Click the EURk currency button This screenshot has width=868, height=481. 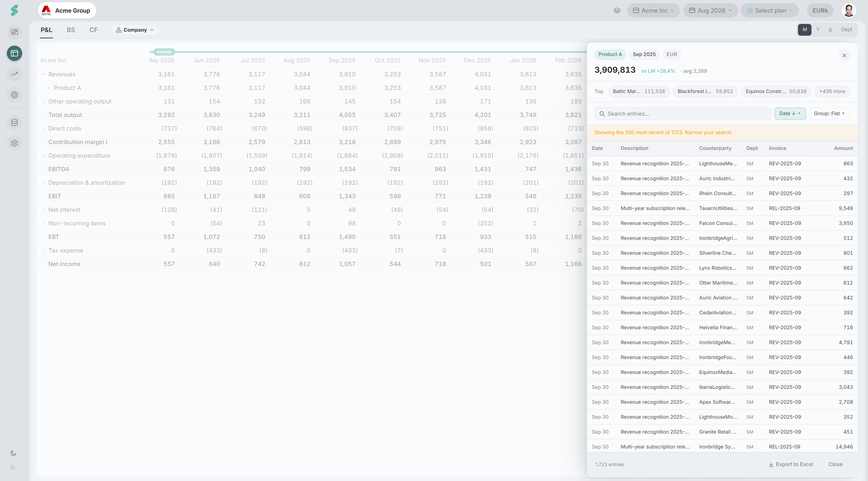[820, 10]
